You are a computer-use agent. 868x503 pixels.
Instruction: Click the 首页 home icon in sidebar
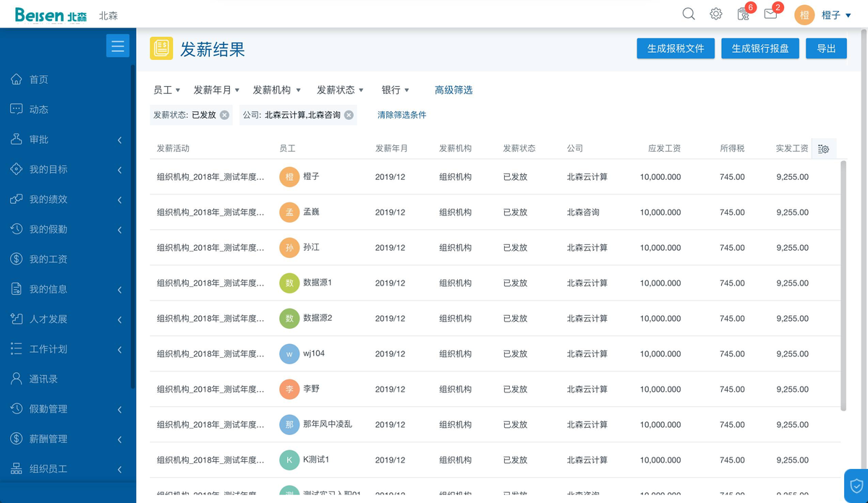(x=17, y=79)
